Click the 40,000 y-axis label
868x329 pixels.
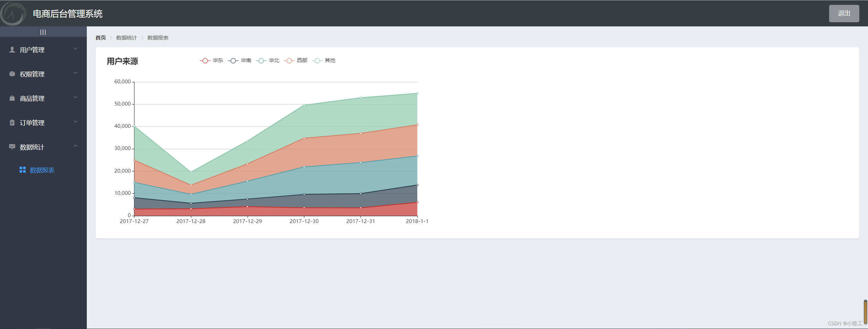[x=123, y=126]
